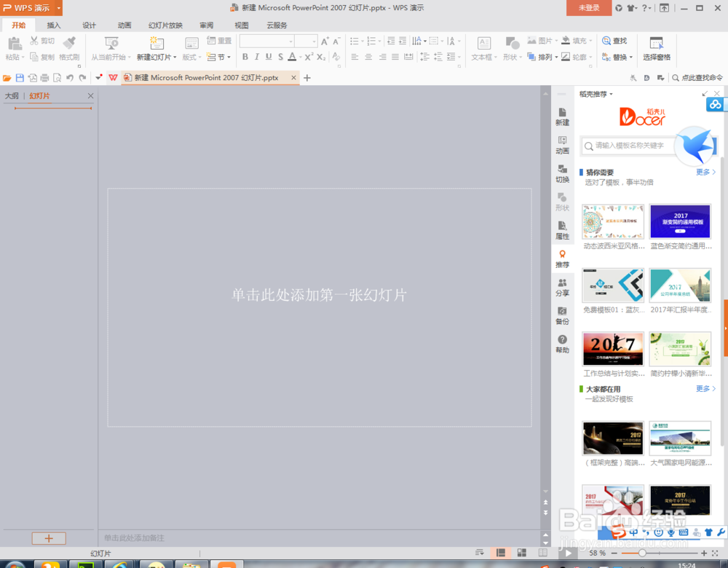Click the 替换 (Replace) icon
Screen dimensions: 728x568
click(x=615, y=57)
